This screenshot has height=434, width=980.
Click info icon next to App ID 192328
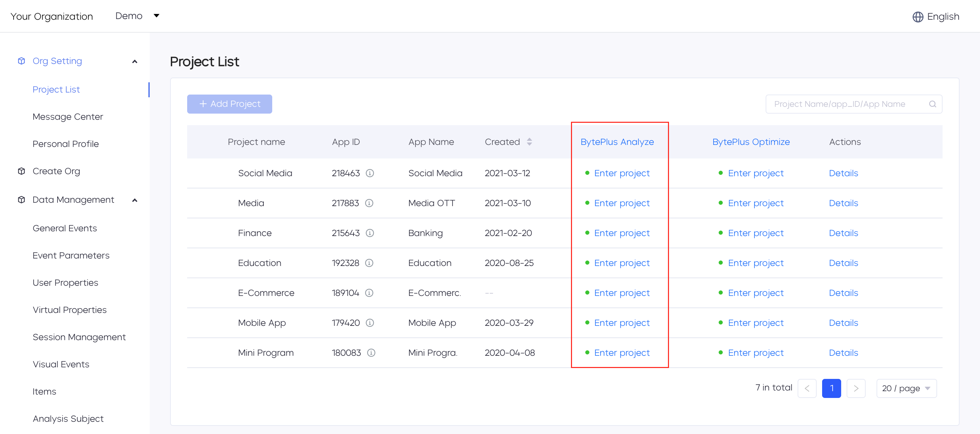pyautogui.click(x=369, y=263)
